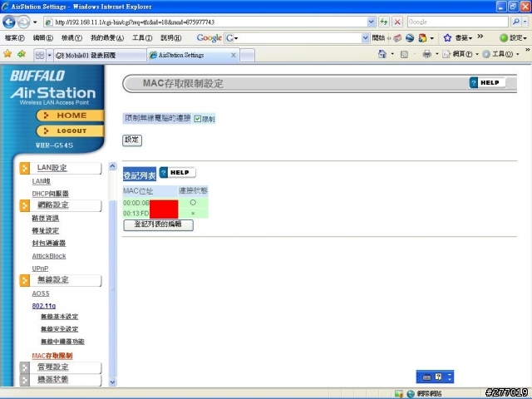Click the empty New Tab button
The image size is (532, 399).
pos(248,56)
